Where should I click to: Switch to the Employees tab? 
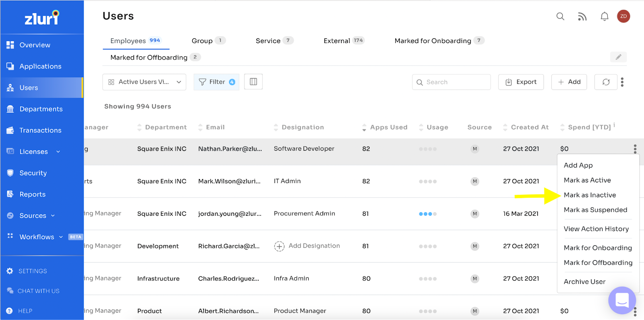pos(136,41)
